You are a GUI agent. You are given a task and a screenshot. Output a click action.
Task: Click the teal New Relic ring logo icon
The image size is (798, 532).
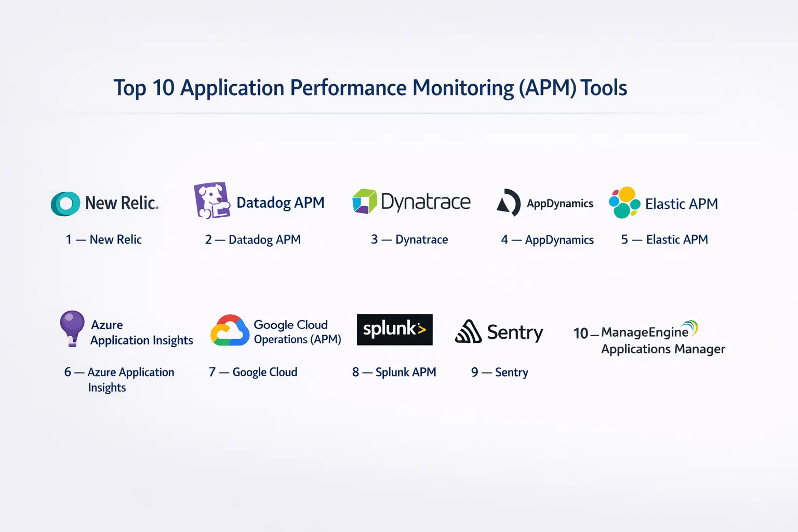point(65,204)
